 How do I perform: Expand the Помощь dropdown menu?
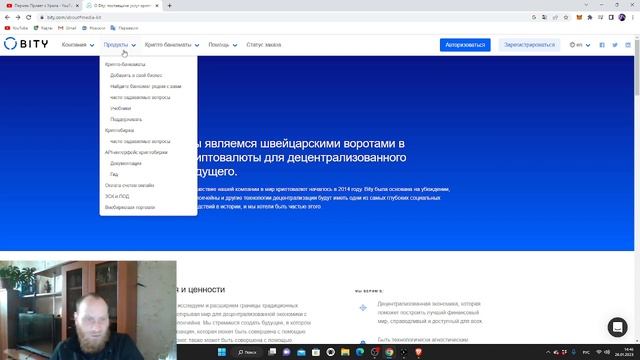(222, 45)
